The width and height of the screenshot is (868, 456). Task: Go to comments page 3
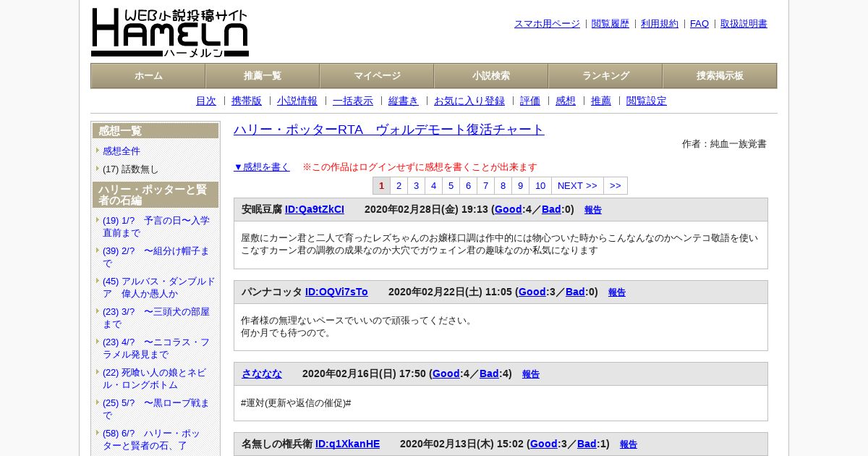coord(416,186)
